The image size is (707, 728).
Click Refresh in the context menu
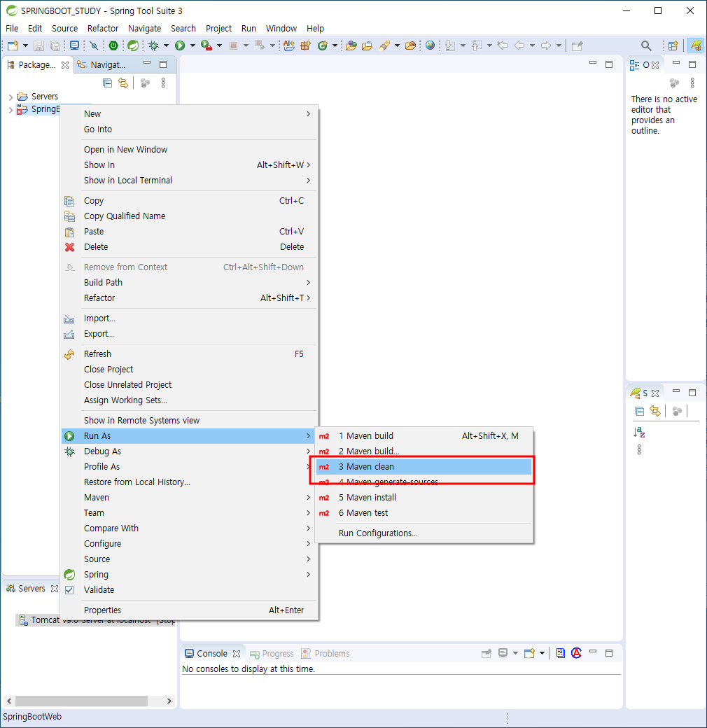[188, 354]
